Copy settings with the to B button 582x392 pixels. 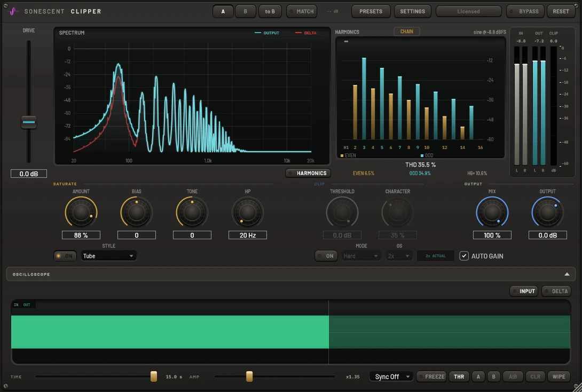(x=270, y=11)
